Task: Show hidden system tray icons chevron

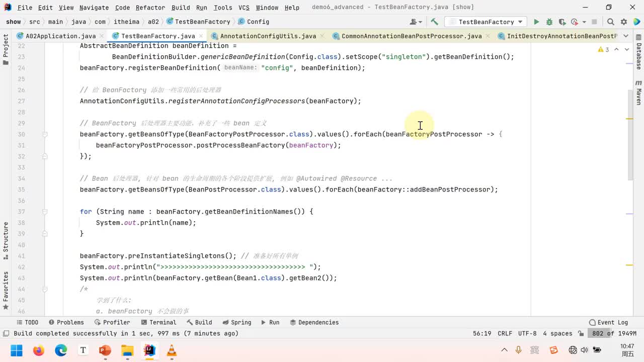Action: (x=504, y=350)
